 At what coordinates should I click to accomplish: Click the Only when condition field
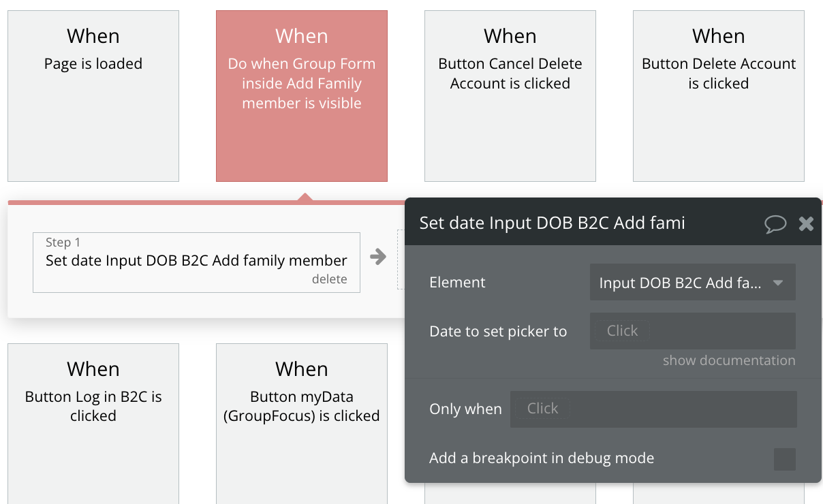tap(653, 409)
